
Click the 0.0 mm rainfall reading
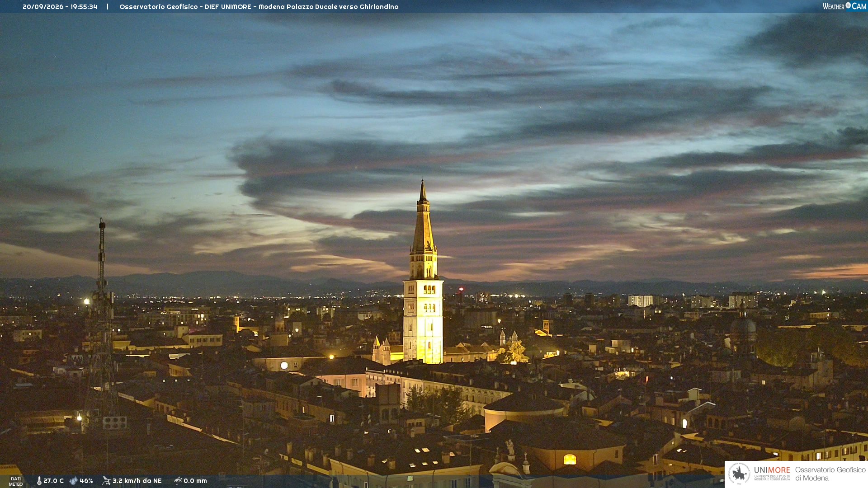click(195, 481)
